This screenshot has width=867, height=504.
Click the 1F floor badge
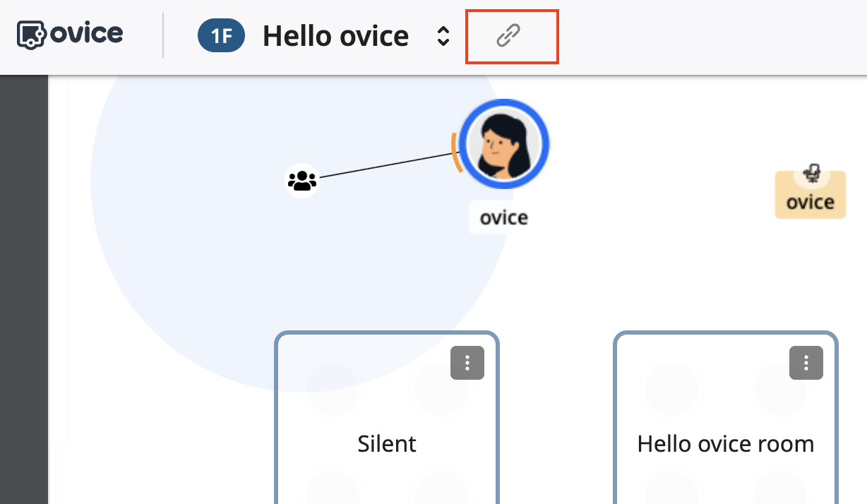pyautogui.click(x=221, y=36)
